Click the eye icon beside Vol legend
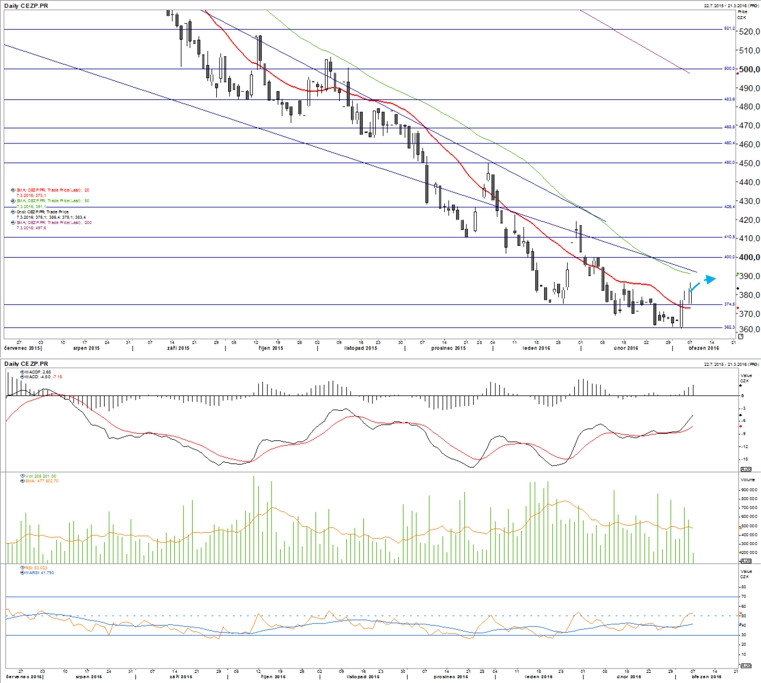Viewport: 761px width, 683px height. (22, 476)
